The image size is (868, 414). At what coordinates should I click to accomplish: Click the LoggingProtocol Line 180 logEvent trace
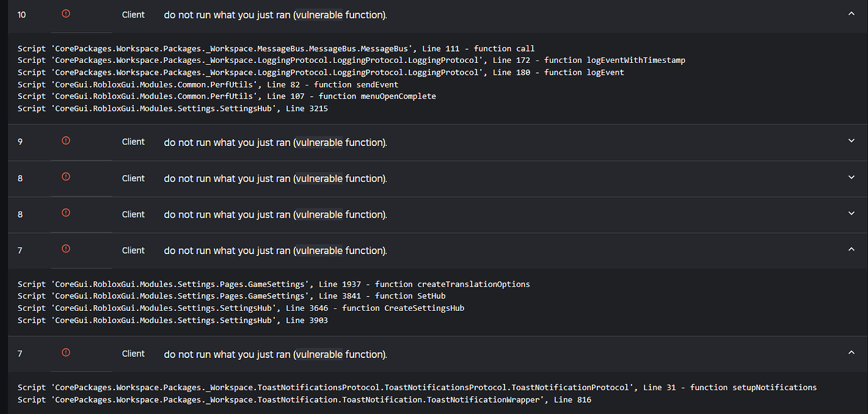click(321, 72)
